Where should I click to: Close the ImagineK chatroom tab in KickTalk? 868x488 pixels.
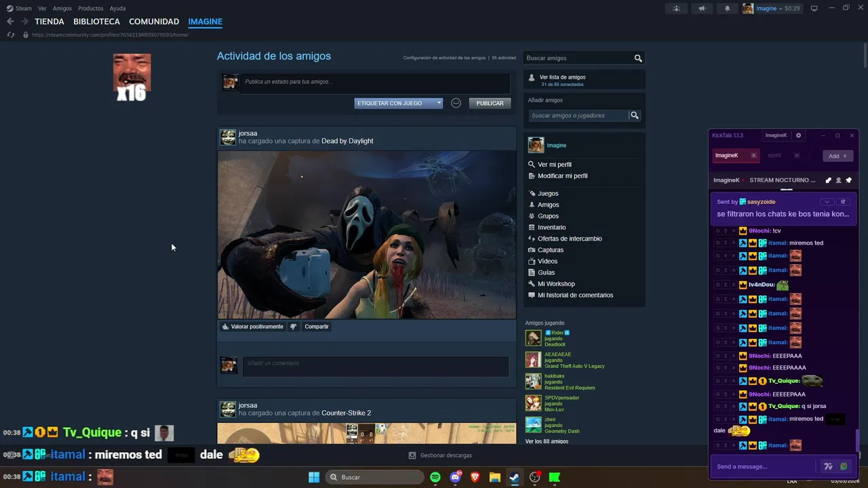pyautogui.click(x=753, y=155)
